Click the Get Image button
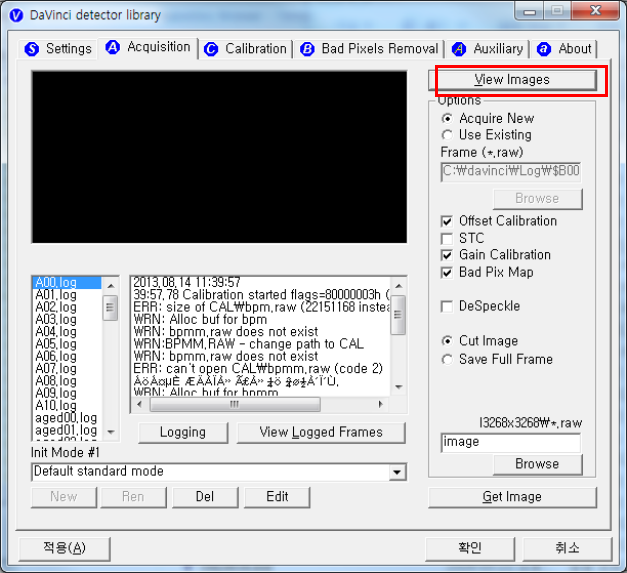Image resolution: width=627 pixels, height=573 pixels. (x=512, y=497)
